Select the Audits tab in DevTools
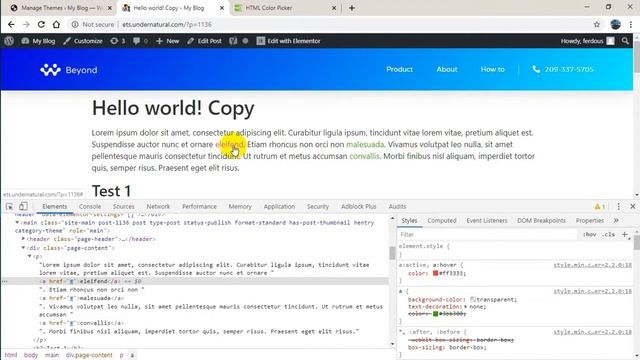This screenshot has height=360, width=640. click(x=397, y=207)
